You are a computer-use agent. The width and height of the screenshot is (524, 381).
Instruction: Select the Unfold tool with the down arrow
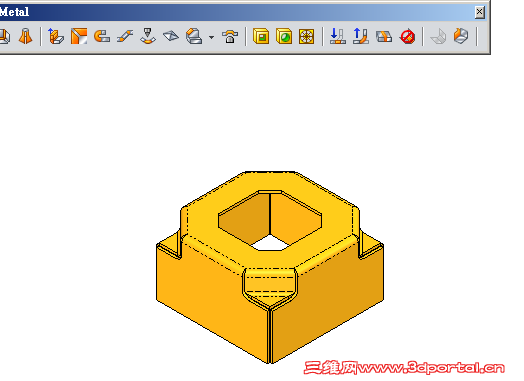point(338,36)
